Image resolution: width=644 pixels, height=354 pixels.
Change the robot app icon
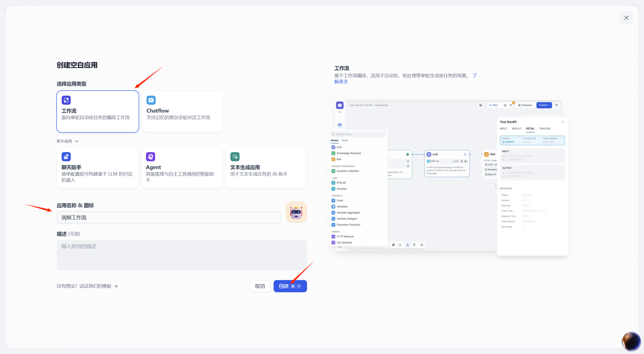click(296, 212)
